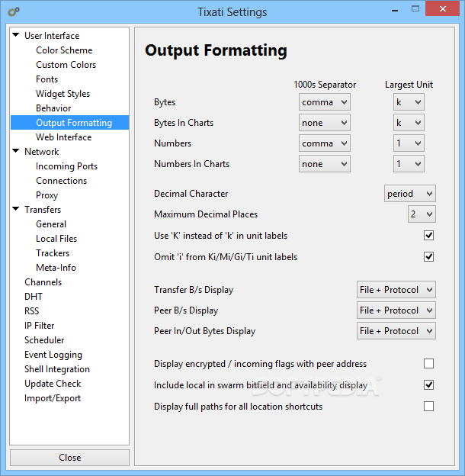This screenshot has height=476, width=465.
Task: Maximize the Tixati Settings window
Action: [415, 9]
